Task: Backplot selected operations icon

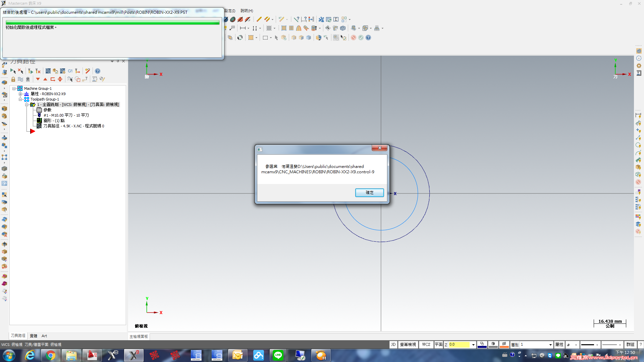Action: (48, 71)
